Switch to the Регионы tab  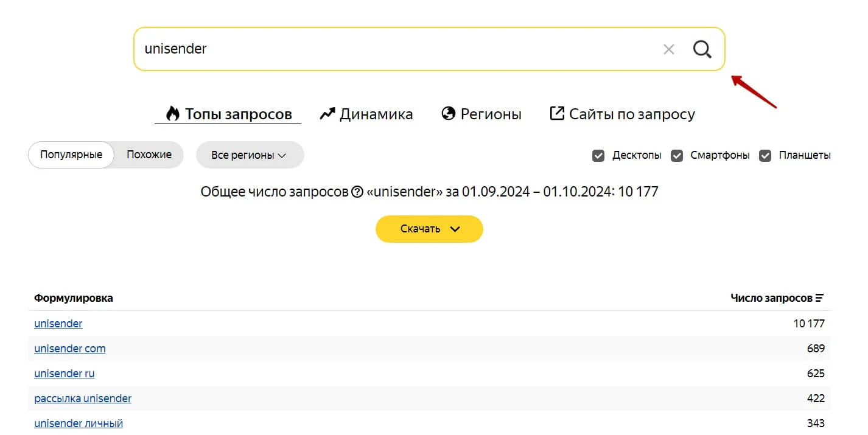[x=491, y=114]
